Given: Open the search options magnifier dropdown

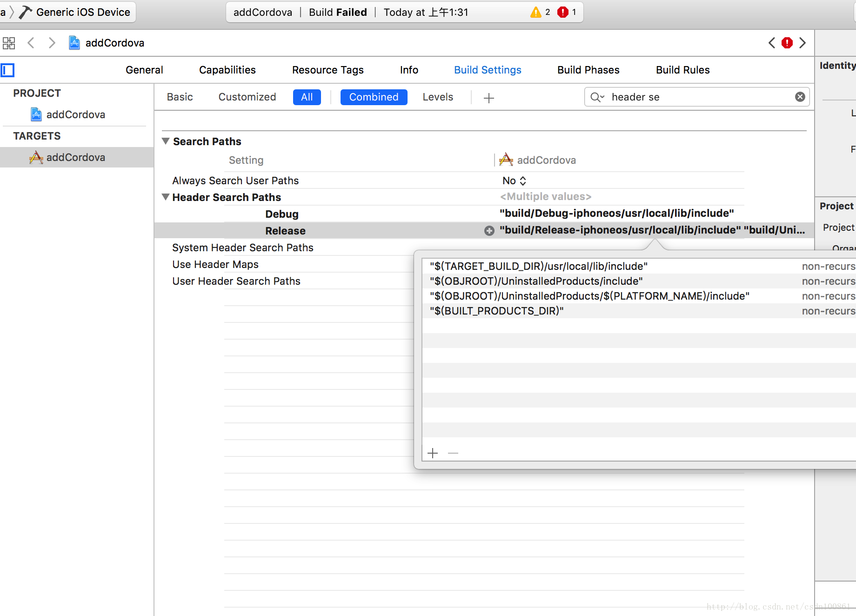Looking at the screenshot, I should point(597,97).
